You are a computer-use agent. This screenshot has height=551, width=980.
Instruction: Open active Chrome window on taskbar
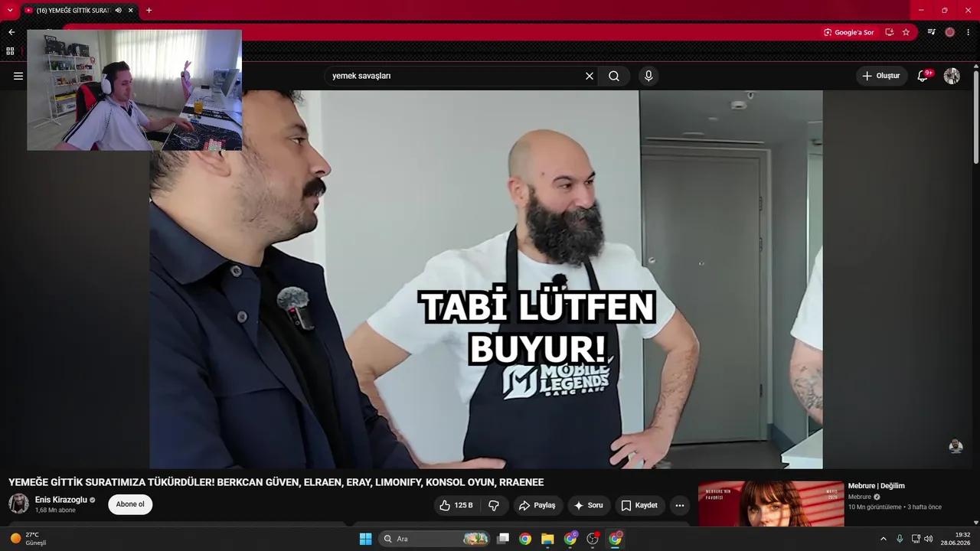pyautogui.click(x=616, y=539)
